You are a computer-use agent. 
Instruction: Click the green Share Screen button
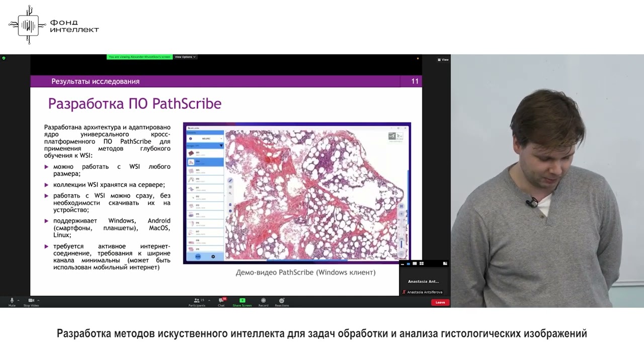[242, 302]
